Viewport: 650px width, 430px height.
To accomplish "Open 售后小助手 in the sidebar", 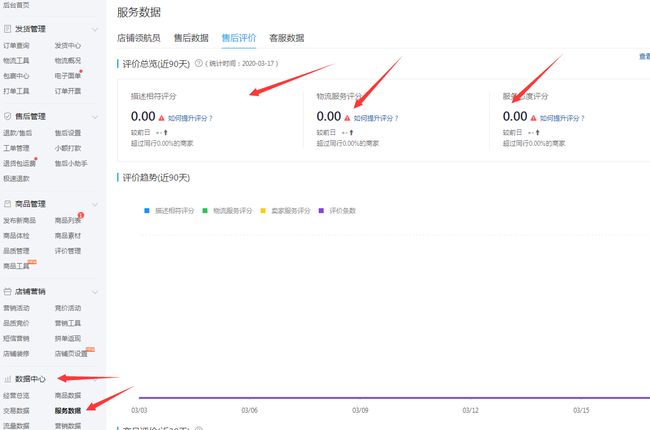I will tap(71, 163).
